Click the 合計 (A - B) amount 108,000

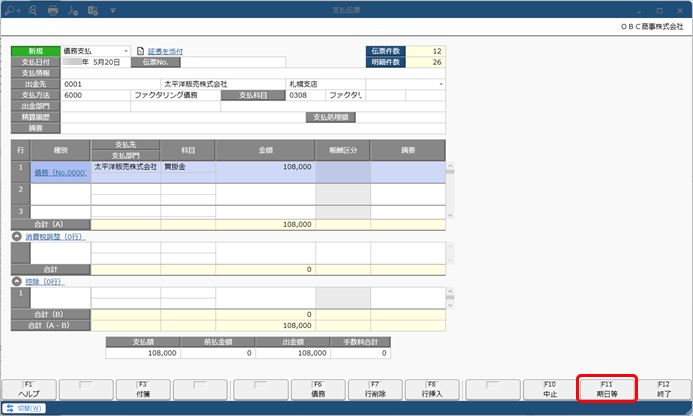click(x=266, y=326)
